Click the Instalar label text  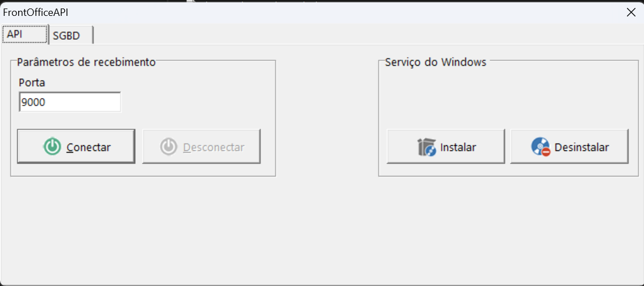point(458,148)
